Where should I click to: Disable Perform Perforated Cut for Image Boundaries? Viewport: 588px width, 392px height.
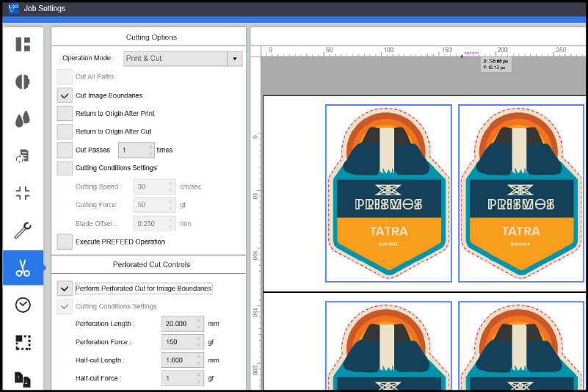pyautogui.click(x=65, y=288)
